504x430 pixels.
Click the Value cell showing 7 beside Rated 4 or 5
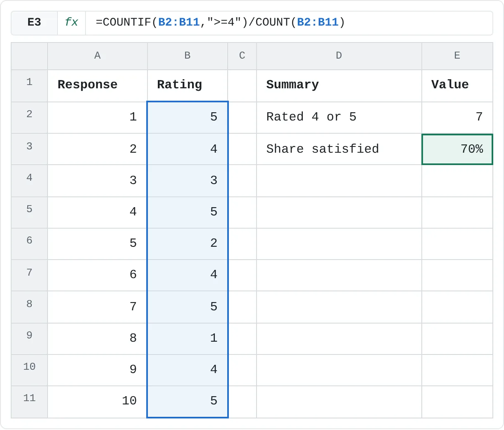coord(457,118)
